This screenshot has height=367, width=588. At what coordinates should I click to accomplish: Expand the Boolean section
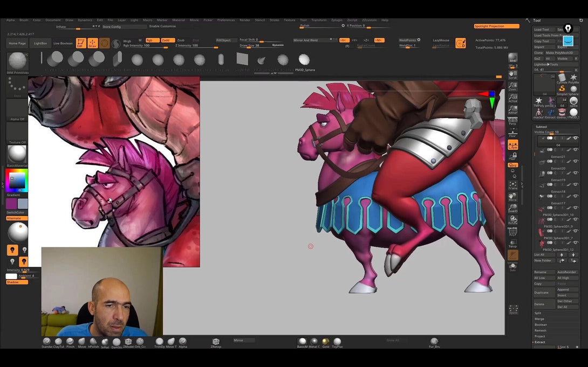541,324
